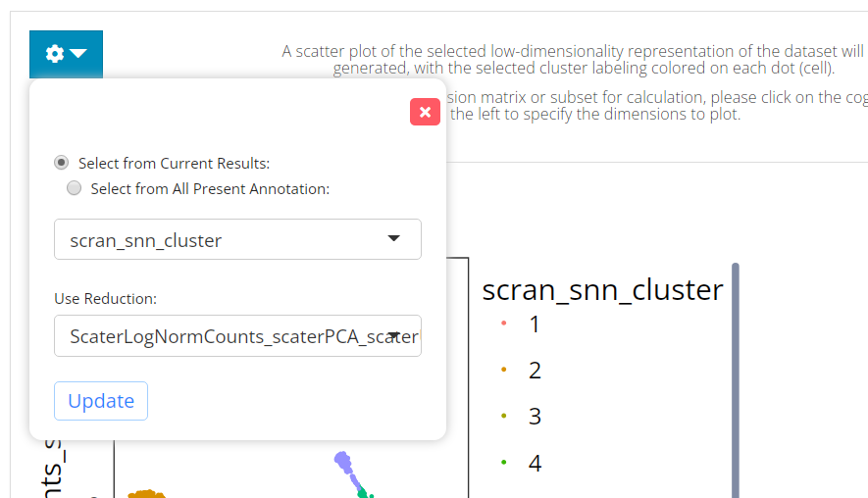Image resolution: width=868 pixels, height=498 pixels.
Task: Toggle legend entry labeled 3
Action: tap(535, 417)
